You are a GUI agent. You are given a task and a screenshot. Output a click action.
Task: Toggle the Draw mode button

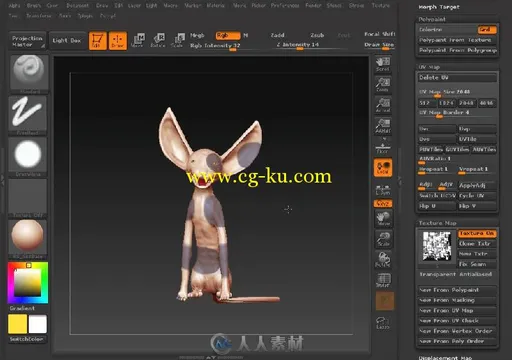pos(118,41)
